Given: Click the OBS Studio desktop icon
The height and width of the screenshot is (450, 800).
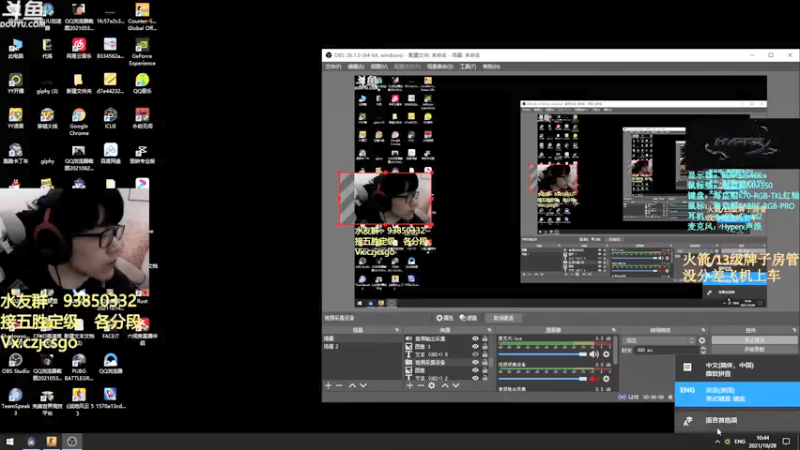Looking at the screenshot, I should (x=15, y=364).
